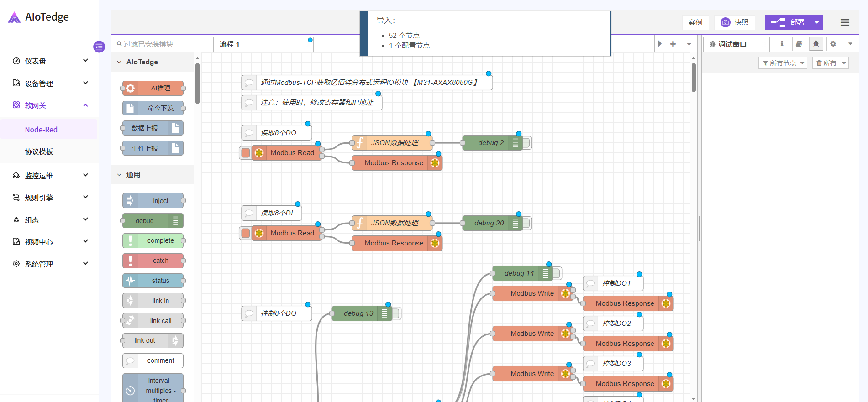Select the debug bug sidebar icon
The width and height of the screenshot is (868, 402).
click(x=816, y=44)
